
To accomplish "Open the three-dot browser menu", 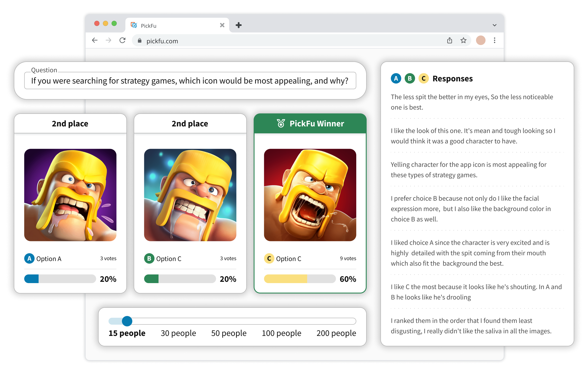I will point(494,40).
